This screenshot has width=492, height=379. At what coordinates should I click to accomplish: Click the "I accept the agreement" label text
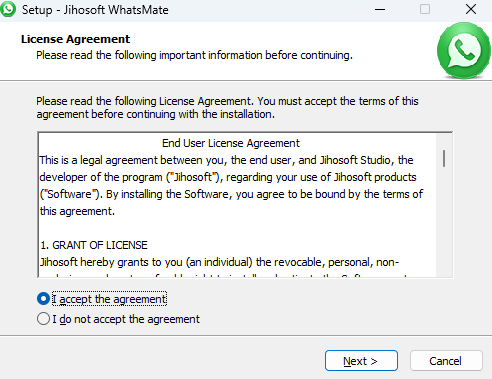[x=109, y=299]
